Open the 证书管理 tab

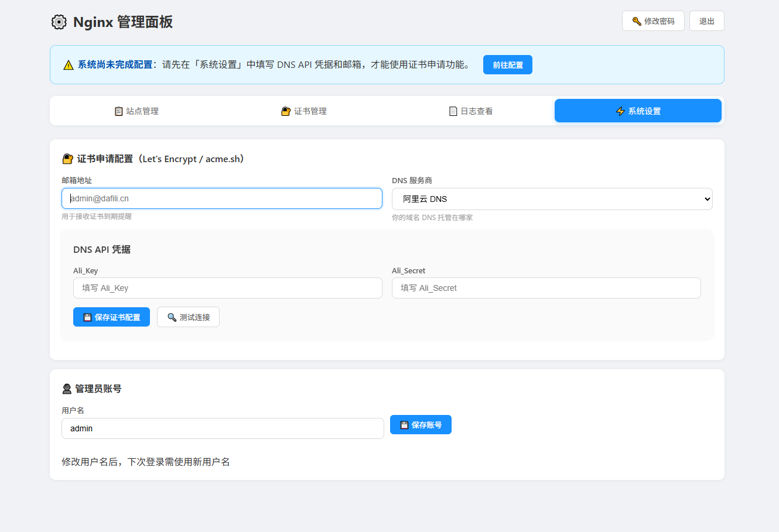(304, 111)
